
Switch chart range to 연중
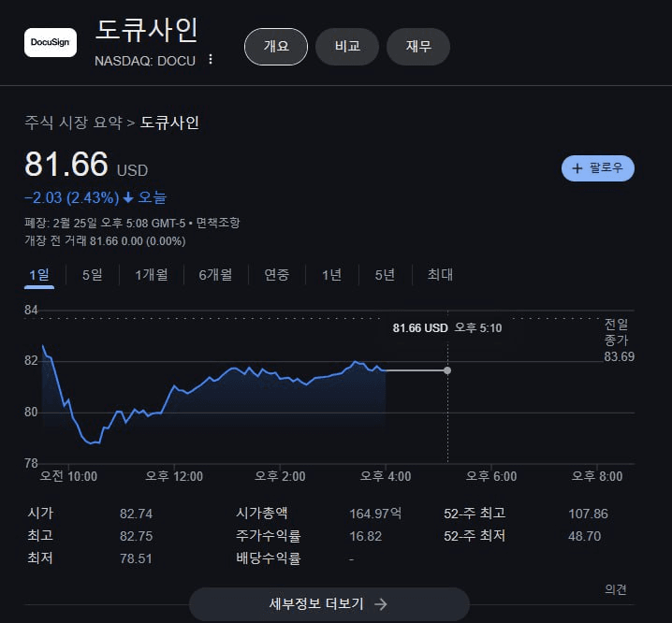[277, 275]
